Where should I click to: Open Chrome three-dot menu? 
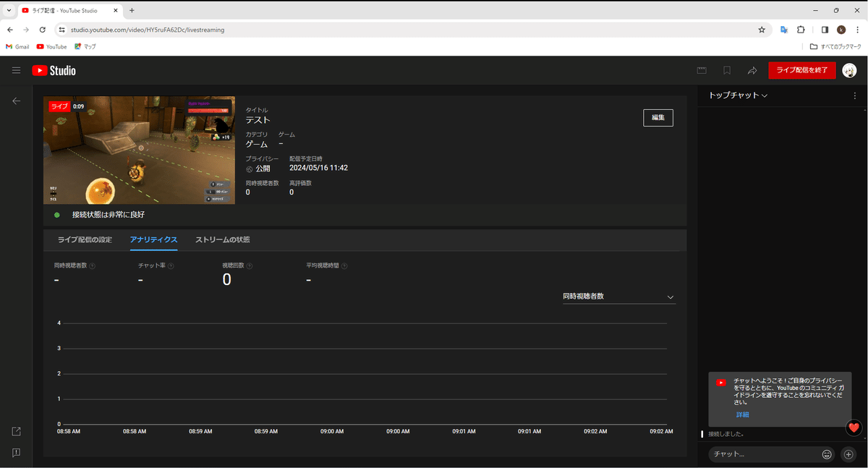coord(857,30)
